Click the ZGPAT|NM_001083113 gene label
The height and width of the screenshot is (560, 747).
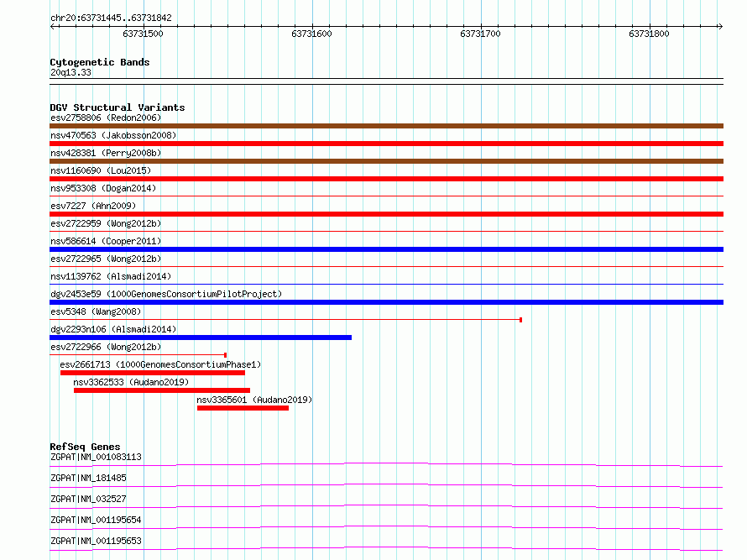point(96,457)
